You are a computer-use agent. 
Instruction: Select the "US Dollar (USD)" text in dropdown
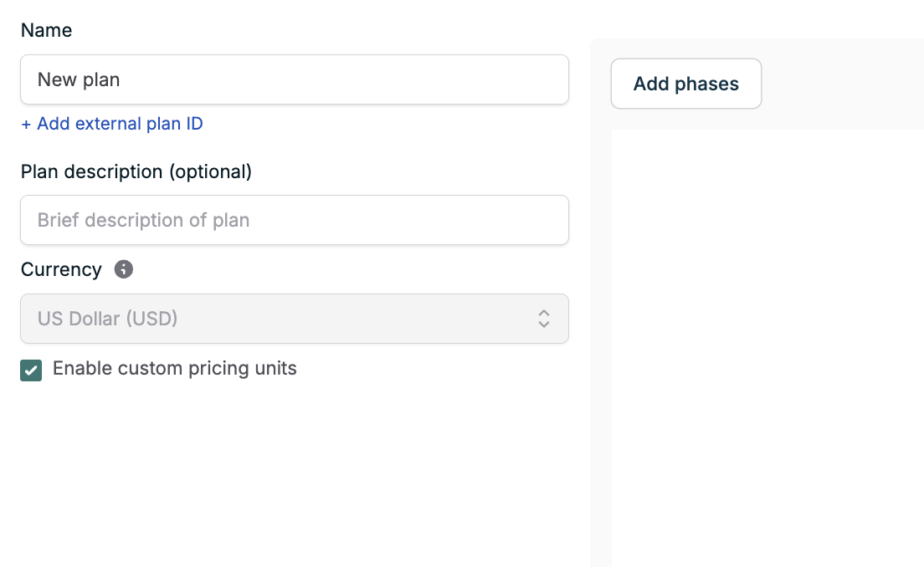[107, 319]
